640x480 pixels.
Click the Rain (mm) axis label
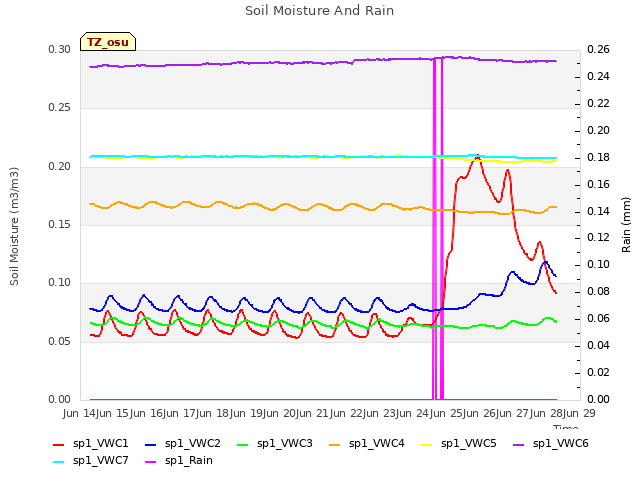[626, 225]
